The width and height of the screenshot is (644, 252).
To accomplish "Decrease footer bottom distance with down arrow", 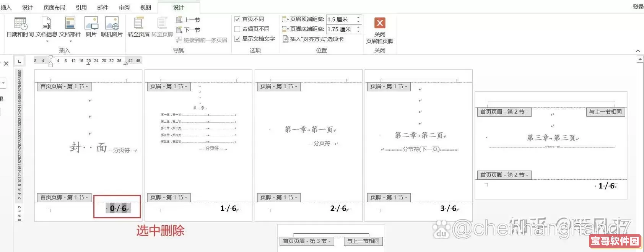I will tap(358, 31).
